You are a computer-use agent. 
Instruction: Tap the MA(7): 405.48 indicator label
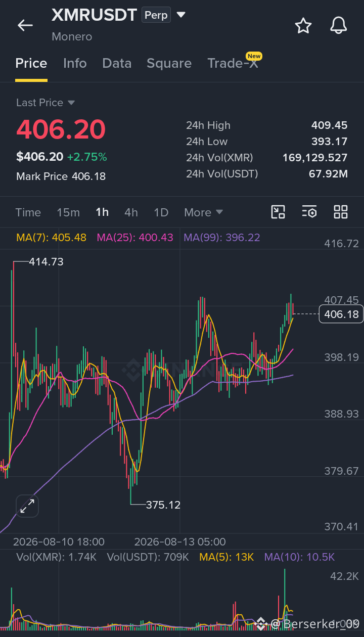51,237
